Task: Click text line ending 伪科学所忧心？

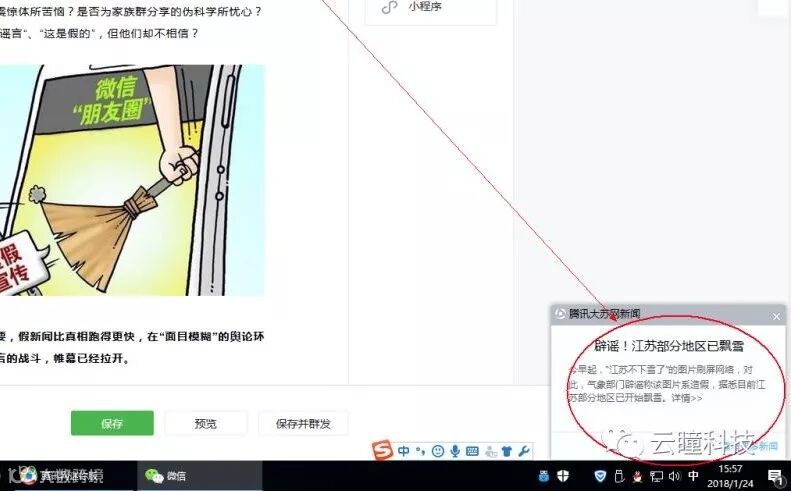Action: coord(131,11)
